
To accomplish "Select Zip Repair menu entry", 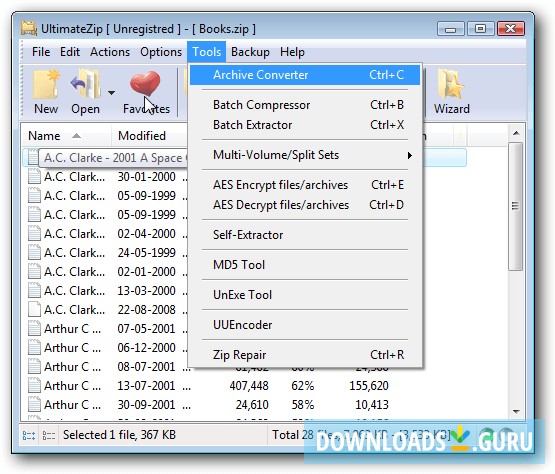I will pyautogui.click(x=305, y=355).
